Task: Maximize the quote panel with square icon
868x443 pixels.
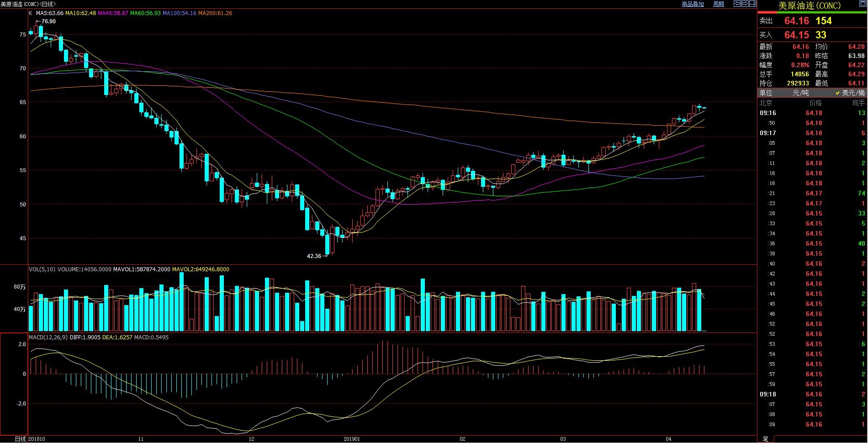Action: [x=863, y=4]
